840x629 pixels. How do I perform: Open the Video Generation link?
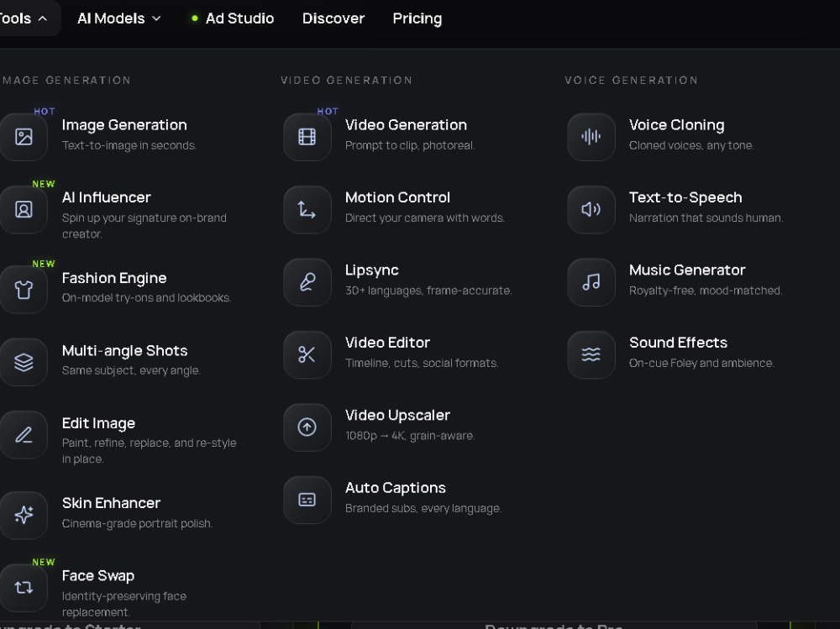click(406, 125)
